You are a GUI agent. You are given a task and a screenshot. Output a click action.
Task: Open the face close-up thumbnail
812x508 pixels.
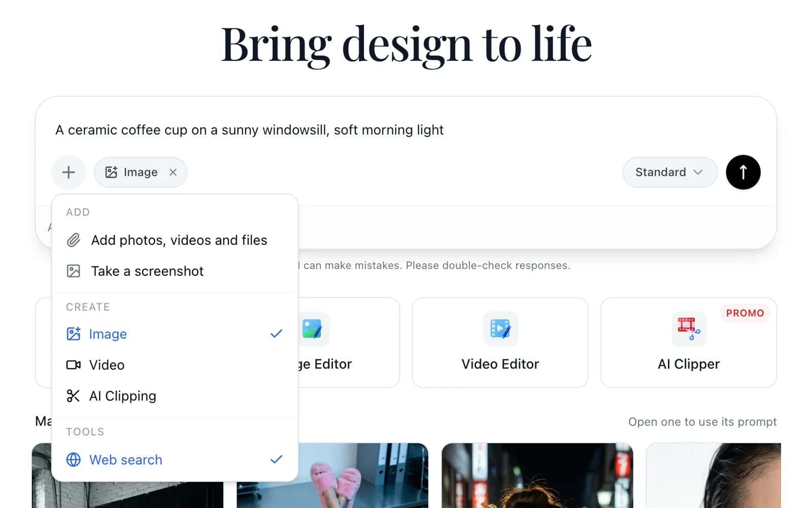tap(714, 475)
